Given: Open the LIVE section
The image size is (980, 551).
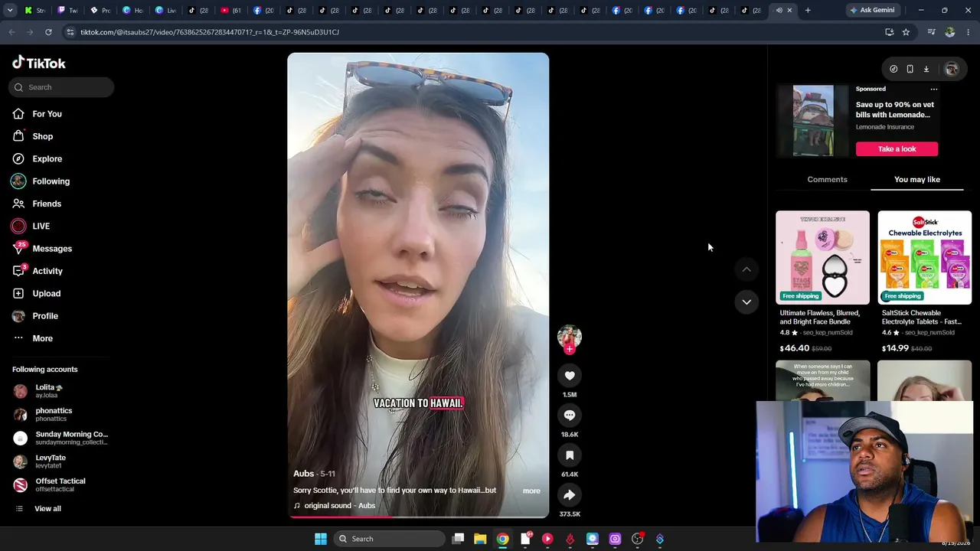Looking at the screenshot, I should 32,227.
